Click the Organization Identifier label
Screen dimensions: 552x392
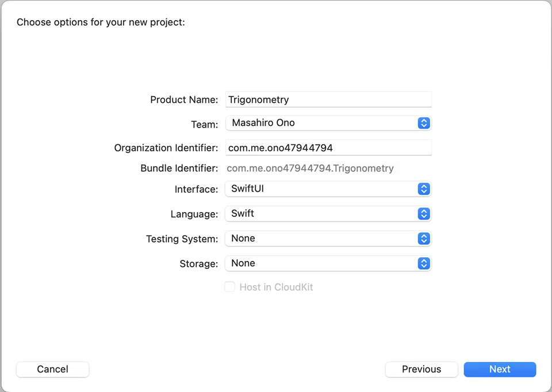tap(166, 148)
